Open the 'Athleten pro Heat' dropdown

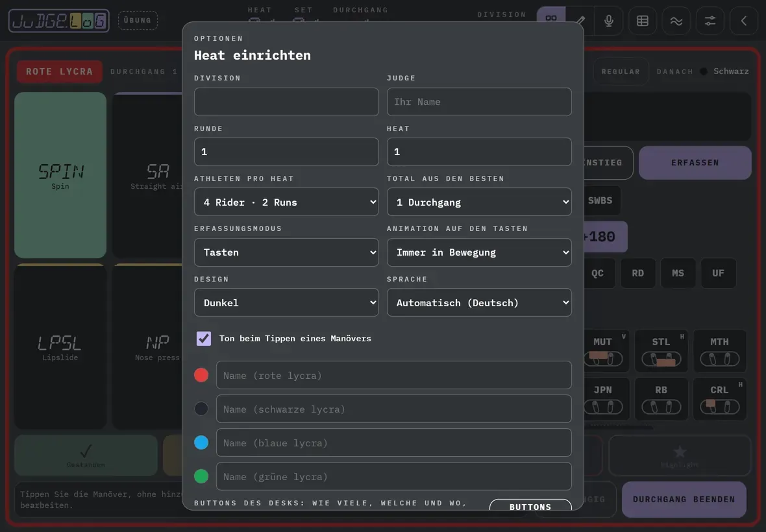click(286, 202)
